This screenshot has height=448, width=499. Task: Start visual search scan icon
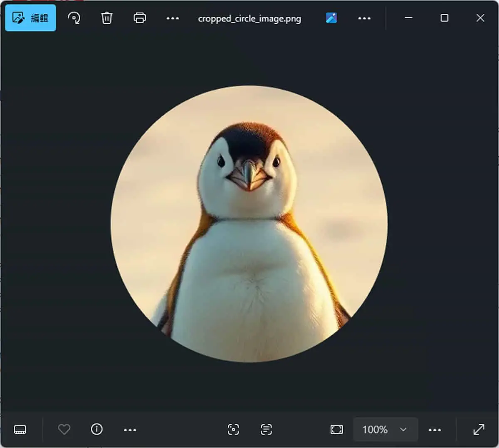click(233, 429)
